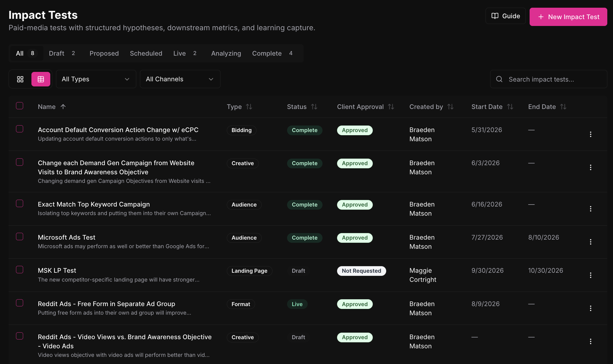Toggle the select-all header checkbox
613x364 pixels.
pyautogui.click(x=20, y=106)
